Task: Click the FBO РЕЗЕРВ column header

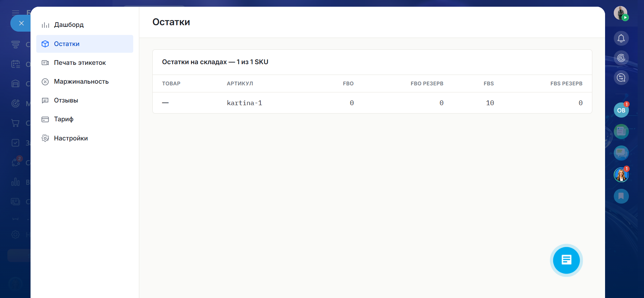Action: tap(427, 84)
